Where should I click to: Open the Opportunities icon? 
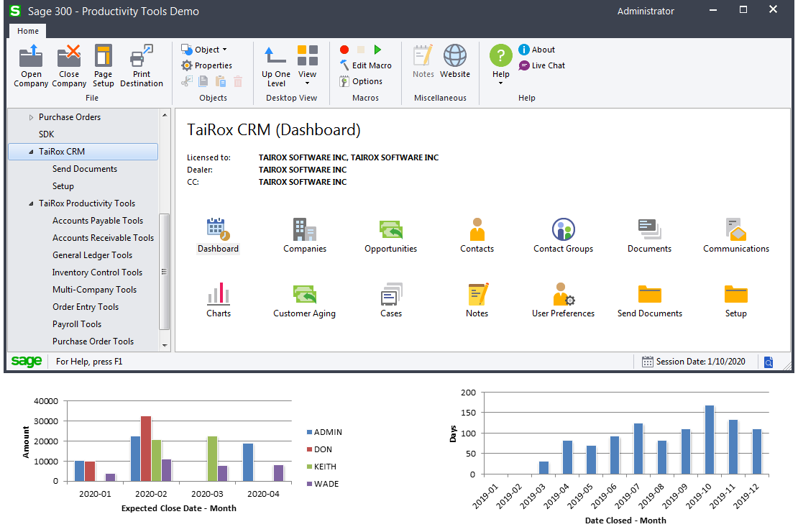point(390,235)
